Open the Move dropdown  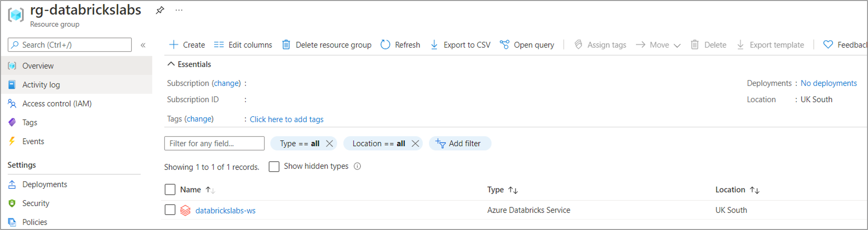coord(658,45)
